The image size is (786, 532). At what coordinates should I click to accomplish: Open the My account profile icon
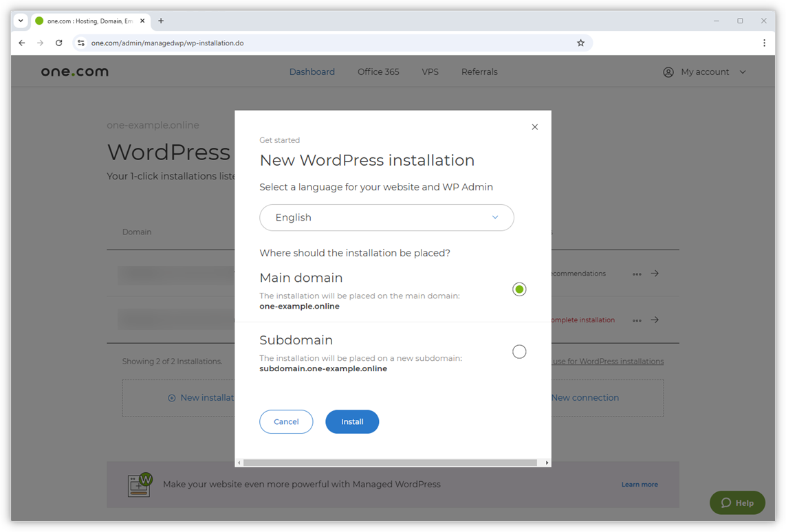point(667,71)
